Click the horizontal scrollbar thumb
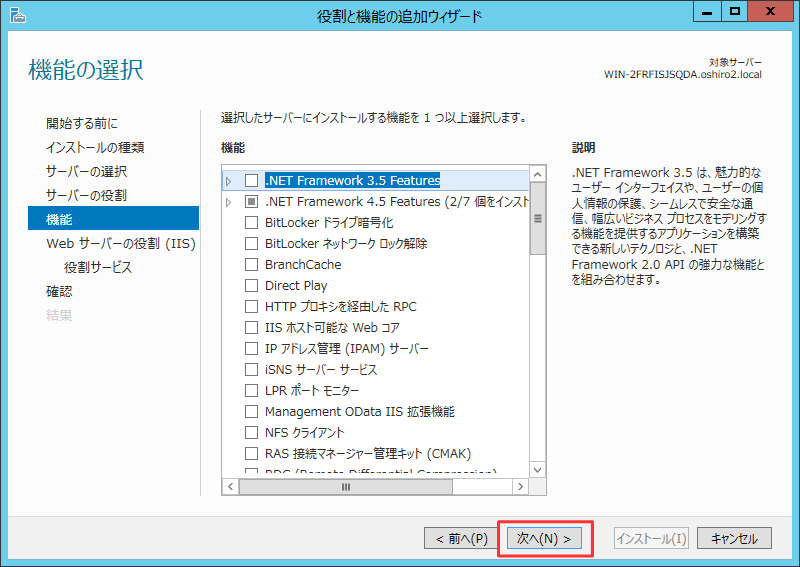Image resolution: width=800 pixels, height=567 pixels. [346, 487]
